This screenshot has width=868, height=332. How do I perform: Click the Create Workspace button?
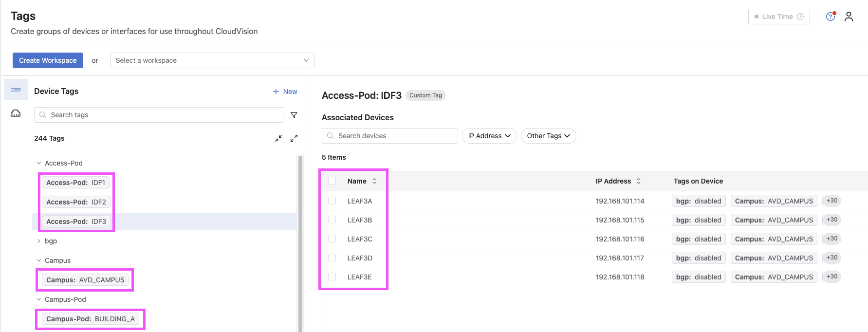[x=48, y=60]
